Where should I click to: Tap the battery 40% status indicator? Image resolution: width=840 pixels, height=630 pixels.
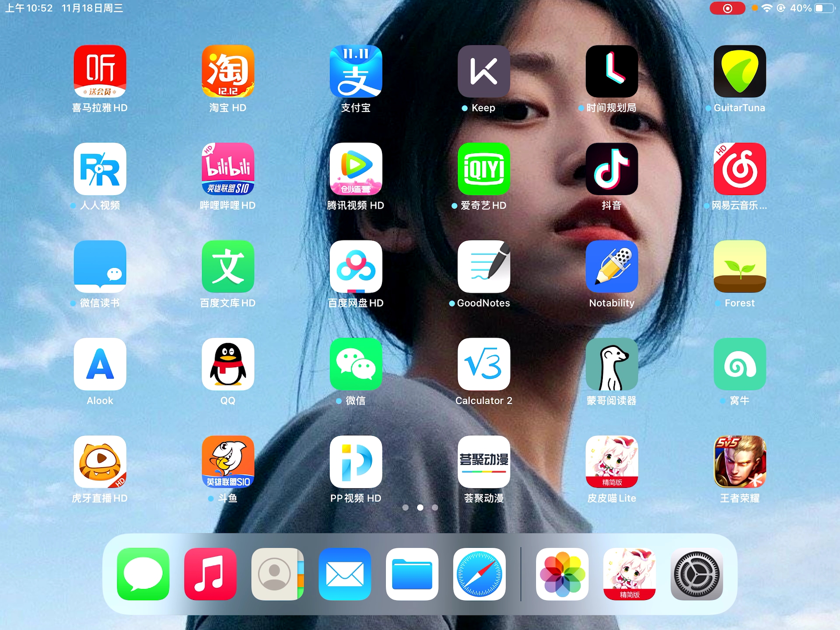812,8
